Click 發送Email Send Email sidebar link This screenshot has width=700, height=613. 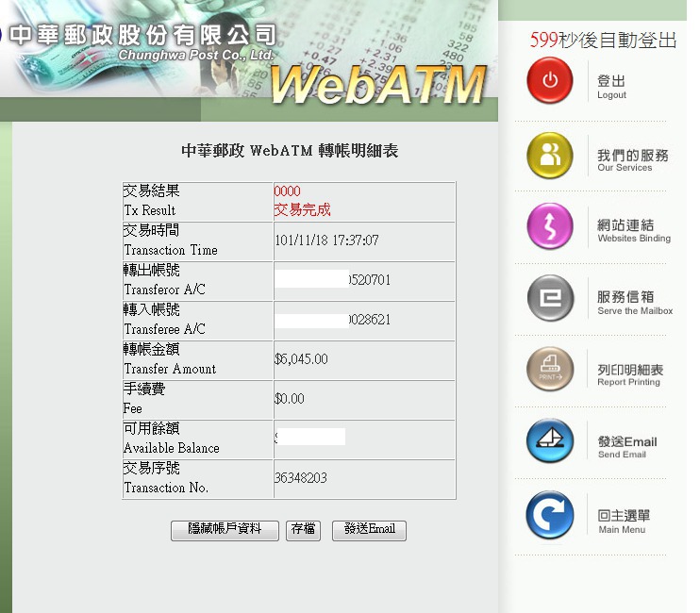627,447
